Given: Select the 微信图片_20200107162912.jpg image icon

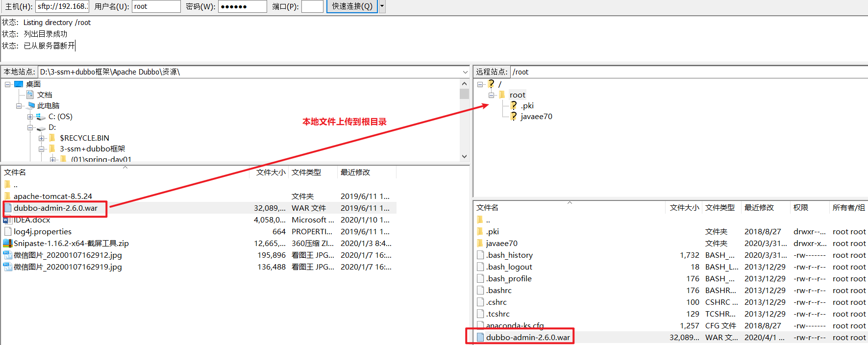Looking at the screenshot, I should [x=7, y=255].
